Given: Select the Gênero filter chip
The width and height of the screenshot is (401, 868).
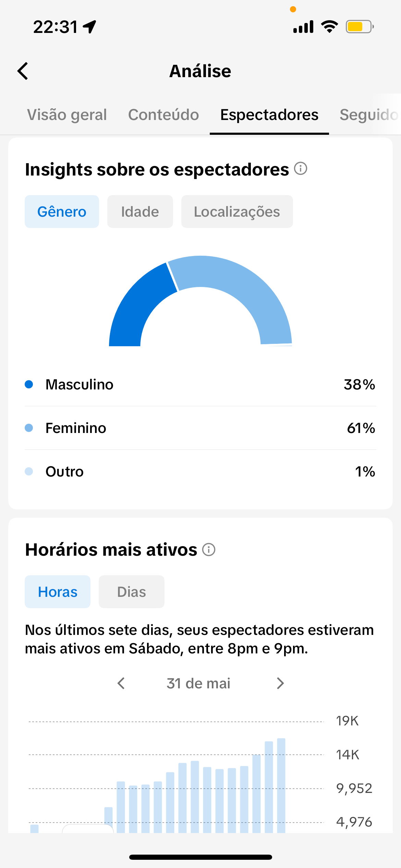Looking at the screenshot, I should click(62, 212).
